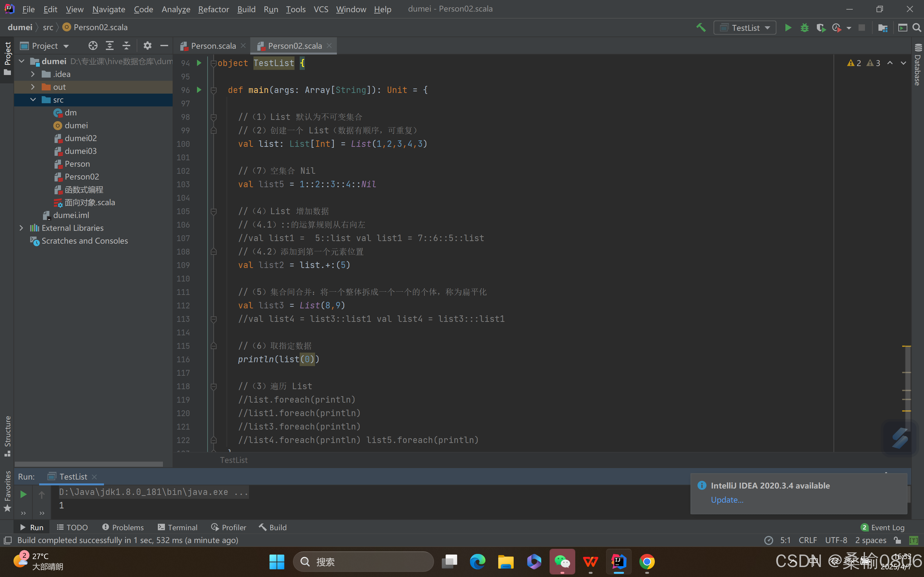Click the Debug bug icon
The image size is (924, 577).
804,28
